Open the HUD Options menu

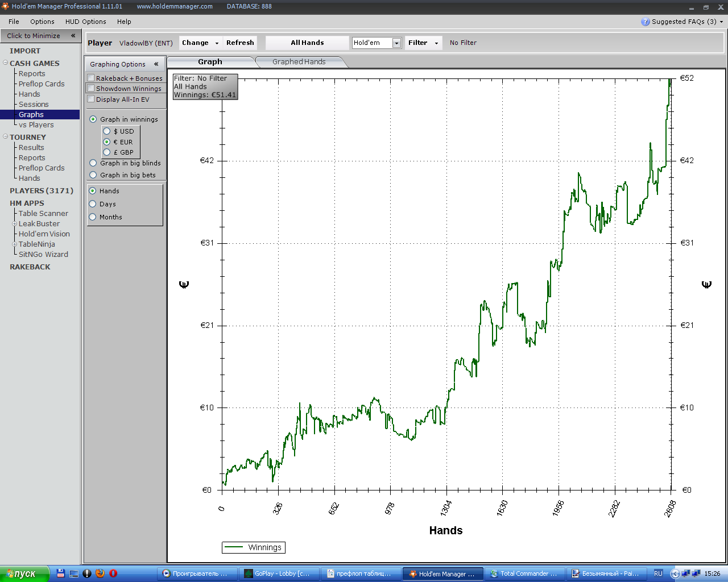85,22
